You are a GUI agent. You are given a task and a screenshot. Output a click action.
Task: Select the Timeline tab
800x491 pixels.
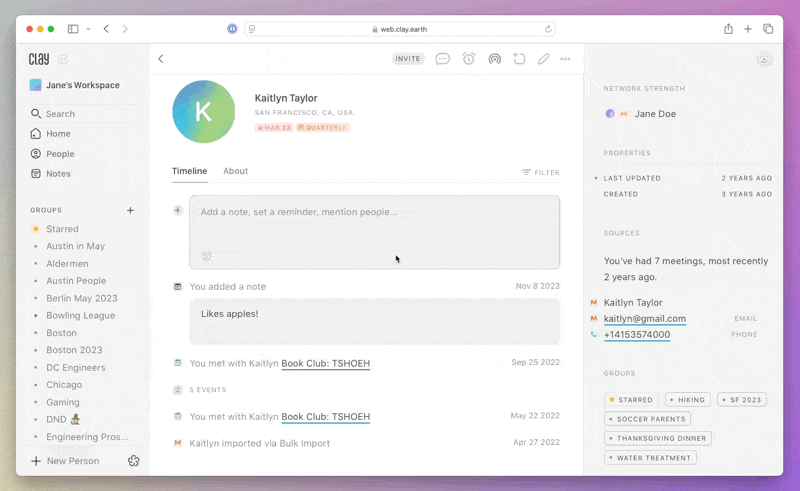click(x=189, y=171)
